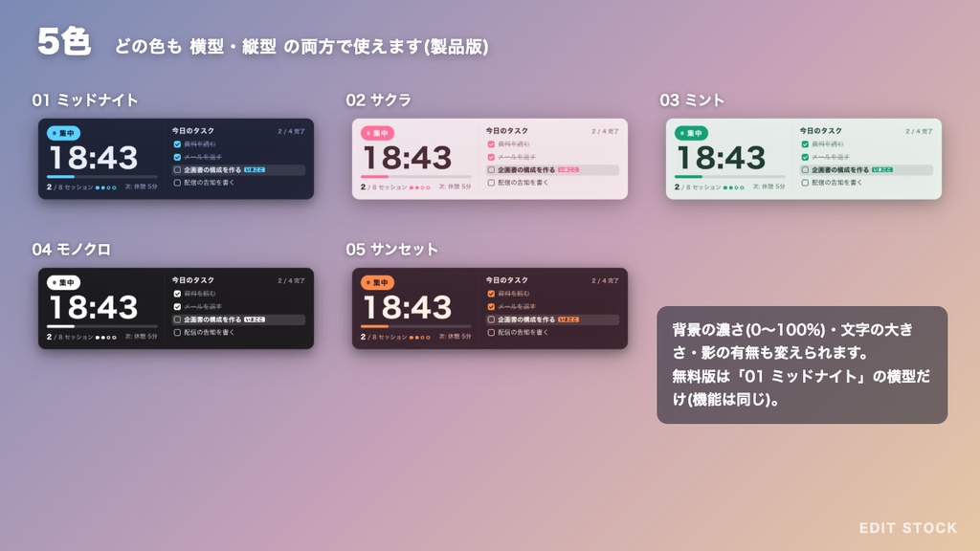This screenshot has width=980, height=551.
Task: Uncheck 資料を読む in the サクラ widget
Action: (x=491, y=144)
